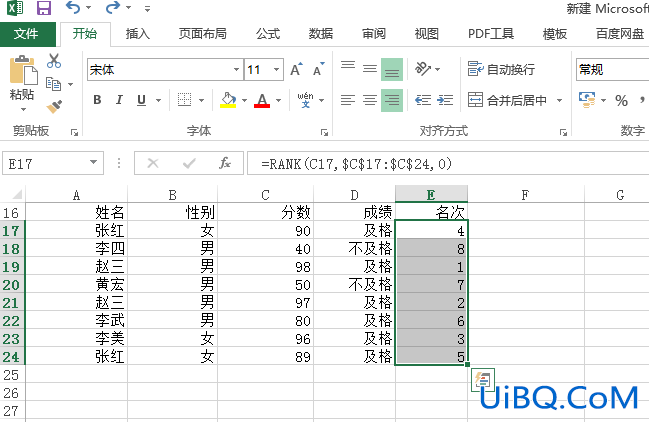
Task: Click the insert function fx icon
Action: [225, 163]
